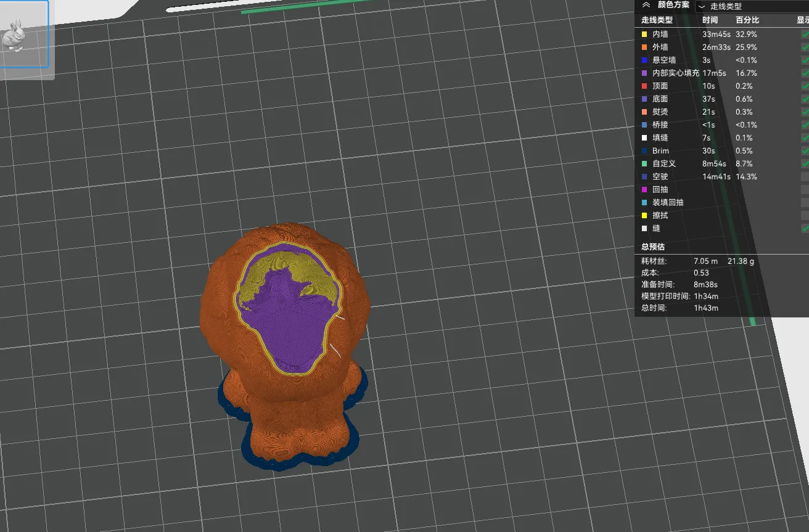Toggle display checkbox for 内墙

[805, 35]
